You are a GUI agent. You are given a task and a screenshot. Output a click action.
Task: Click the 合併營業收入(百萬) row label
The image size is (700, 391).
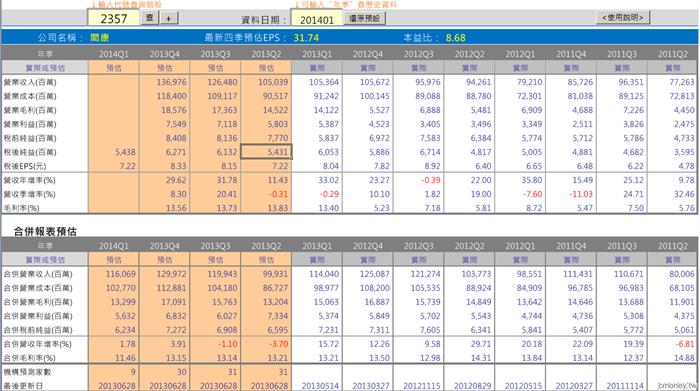(38, 274)
